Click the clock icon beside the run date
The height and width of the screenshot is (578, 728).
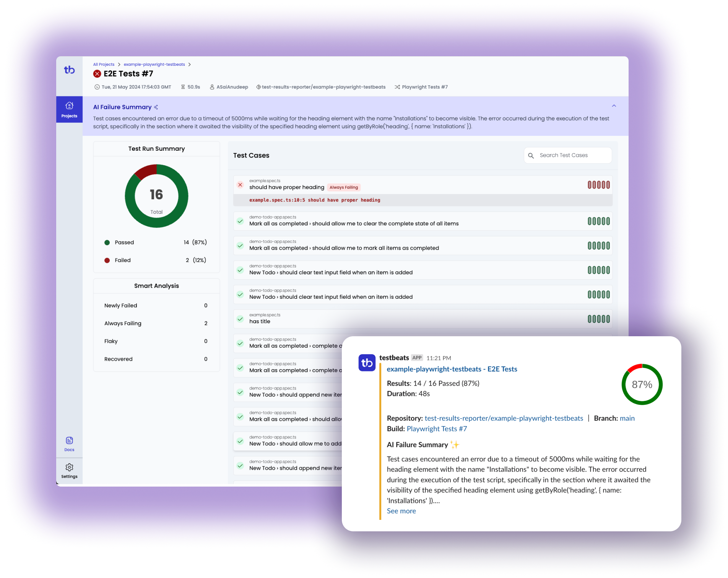click(97, 87)
